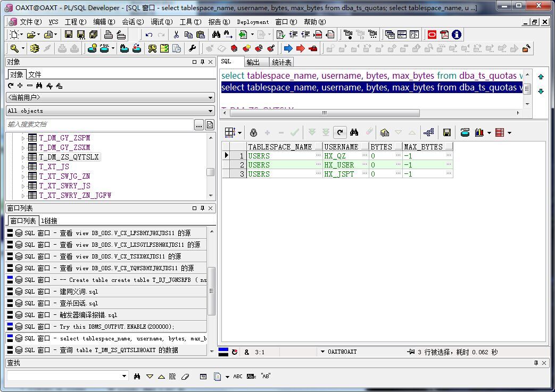Click the Cut scissors icon
The height and width of the screenshot is (392, 555).
176,35
